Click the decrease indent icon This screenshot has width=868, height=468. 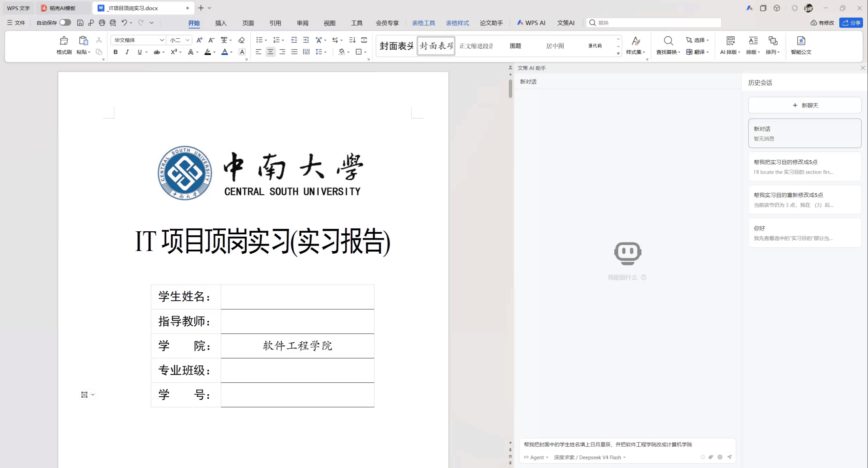[294, 40]
